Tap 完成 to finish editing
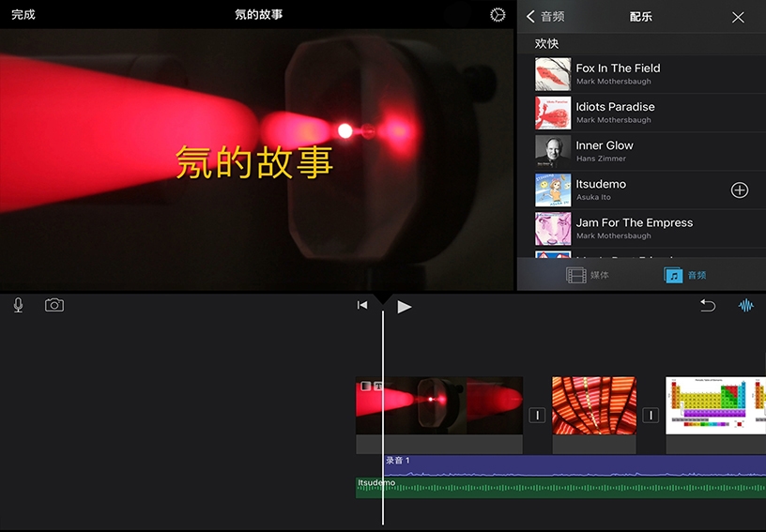This screenshot has width=766, height=532. [23, 15]
